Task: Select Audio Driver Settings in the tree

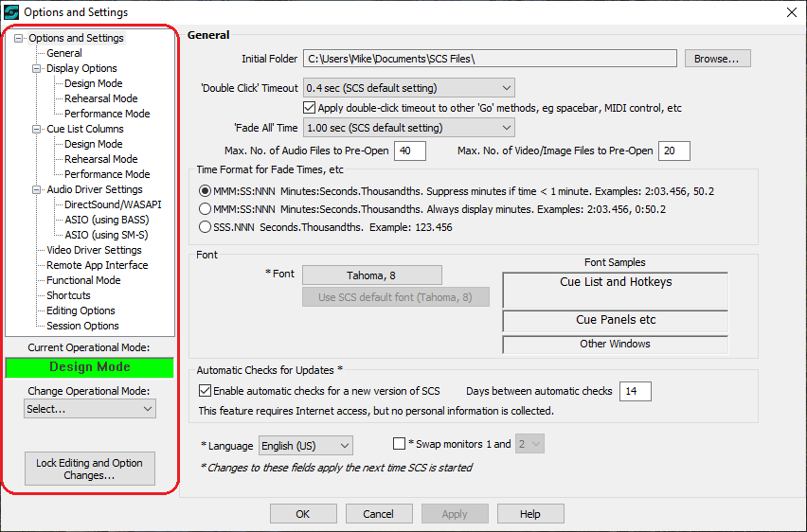Action: [x=94, y=189]
